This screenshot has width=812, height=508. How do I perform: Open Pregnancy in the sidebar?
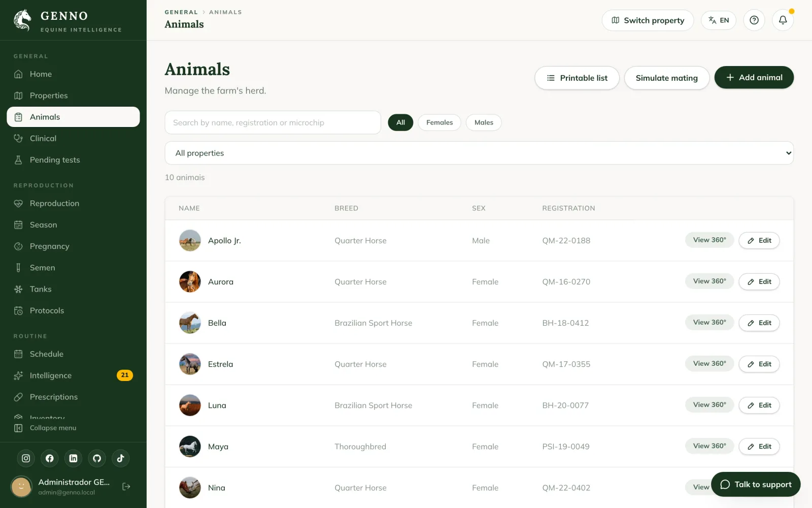click(73, 246)
